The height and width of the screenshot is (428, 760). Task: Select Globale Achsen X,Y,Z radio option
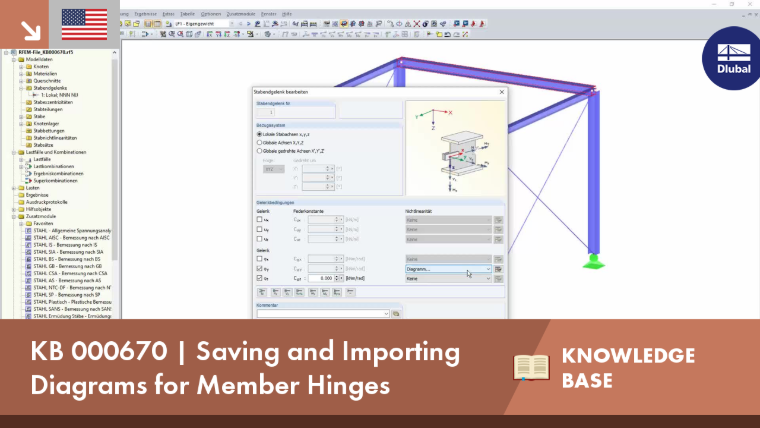point(259,143)
